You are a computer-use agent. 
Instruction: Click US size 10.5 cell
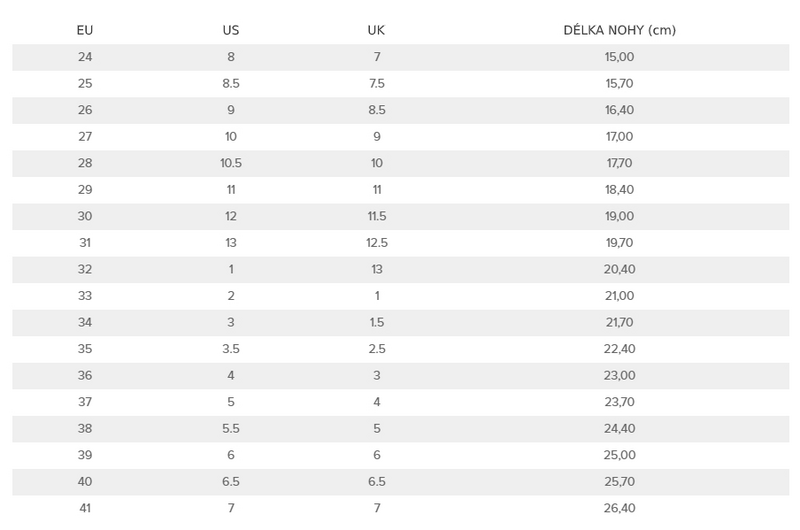[231, 163]
